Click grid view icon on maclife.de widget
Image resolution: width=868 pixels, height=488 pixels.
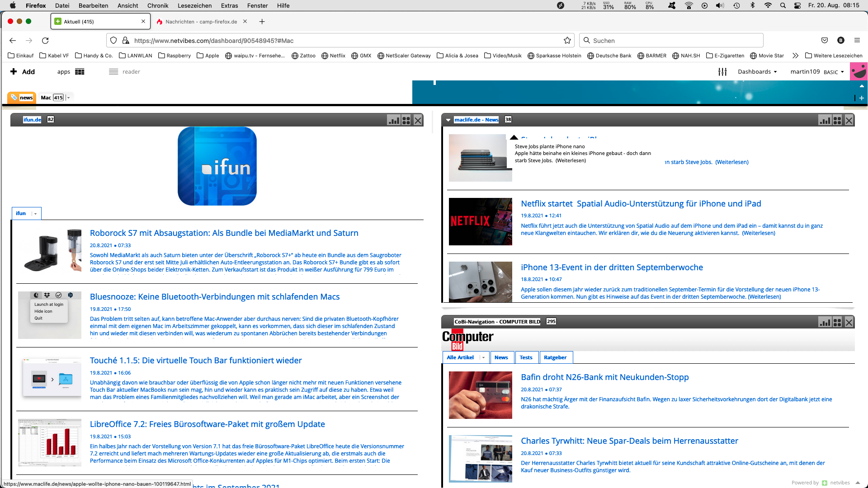[837, 120]
